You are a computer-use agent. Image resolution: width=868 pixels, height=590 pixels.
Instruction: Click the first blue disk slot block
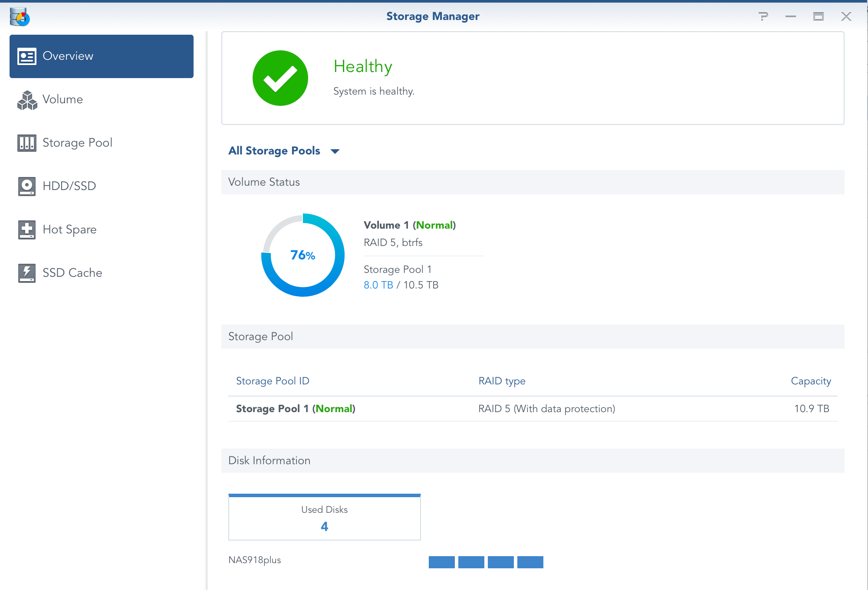coord(441,562)
